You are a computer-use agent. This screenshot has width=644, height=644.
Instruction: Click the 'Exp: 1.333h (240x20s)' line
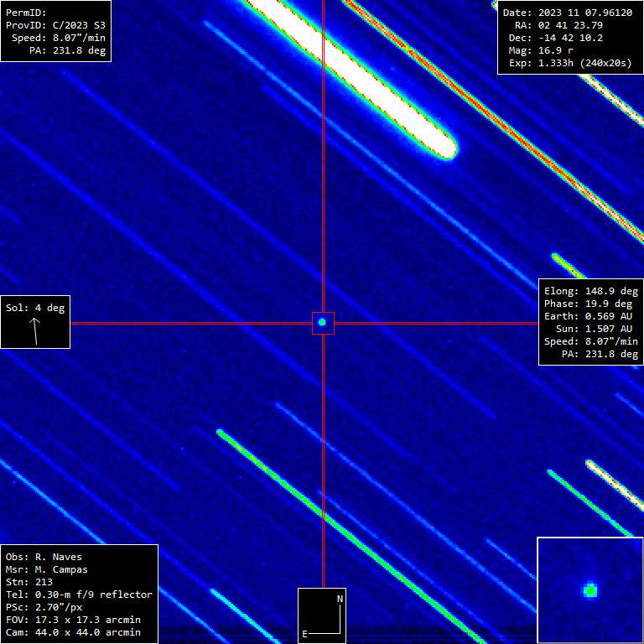point(570,63)
